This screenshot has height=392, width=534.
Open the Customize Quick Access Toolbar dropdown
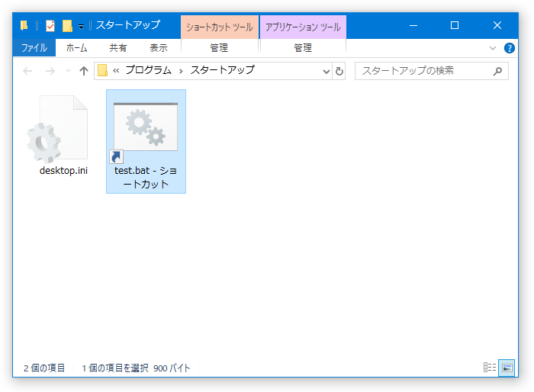pyautogui.click(x=81, y=27)
